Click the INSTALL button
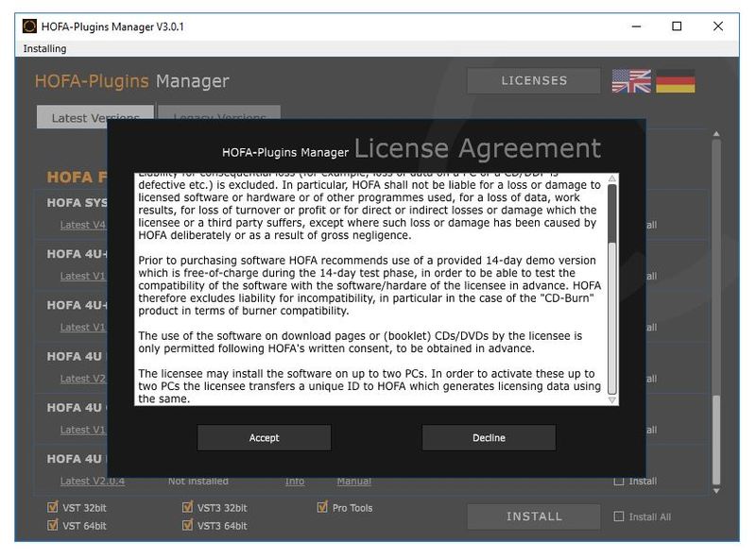 [x=534, y=517]
